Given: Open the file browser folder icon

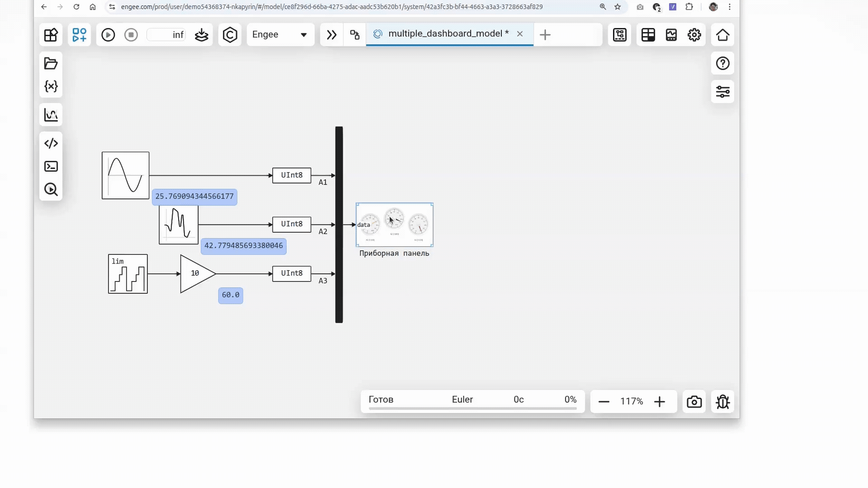Looking at the screenshot, I should [x=51, y=63].
